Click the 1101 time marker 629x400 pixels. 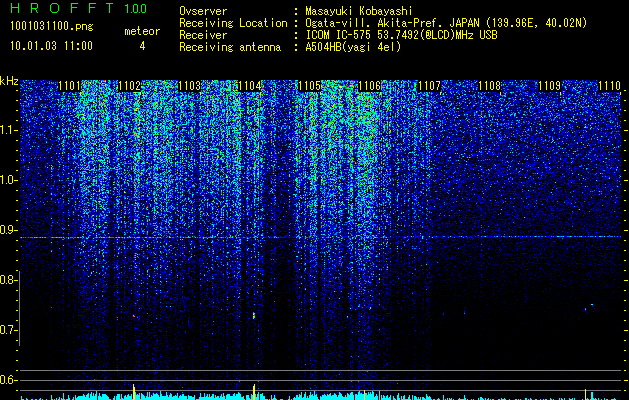point(69,86)
